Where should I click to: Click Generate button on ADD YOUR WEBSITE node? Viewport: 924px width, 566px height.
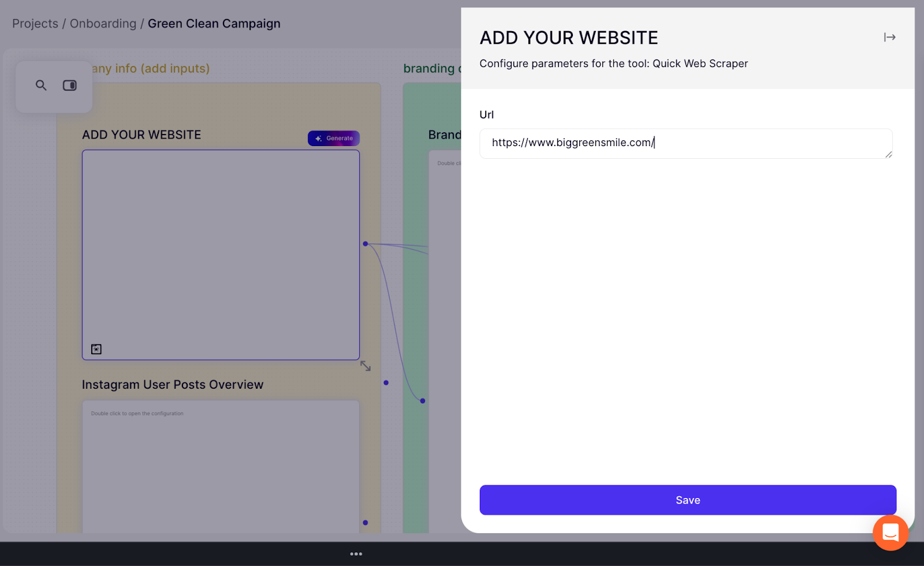334,139
